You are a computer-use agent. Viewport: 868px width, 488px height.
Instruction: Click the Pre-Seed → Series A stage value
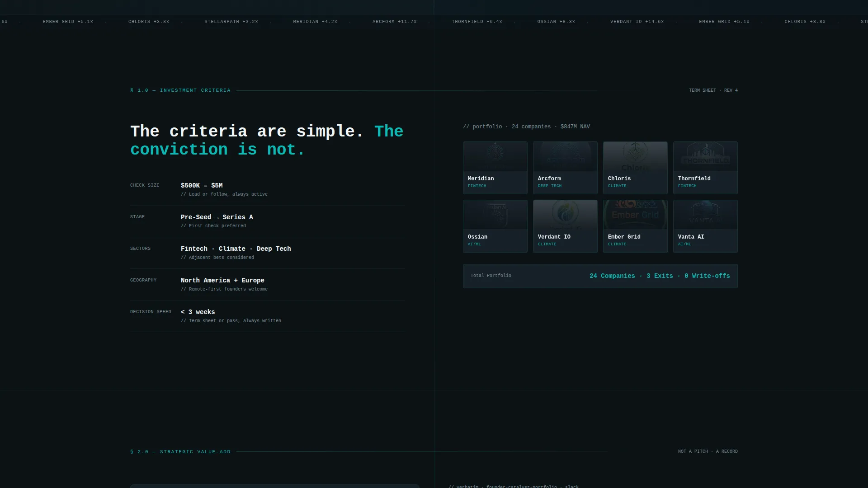point(217,217)
